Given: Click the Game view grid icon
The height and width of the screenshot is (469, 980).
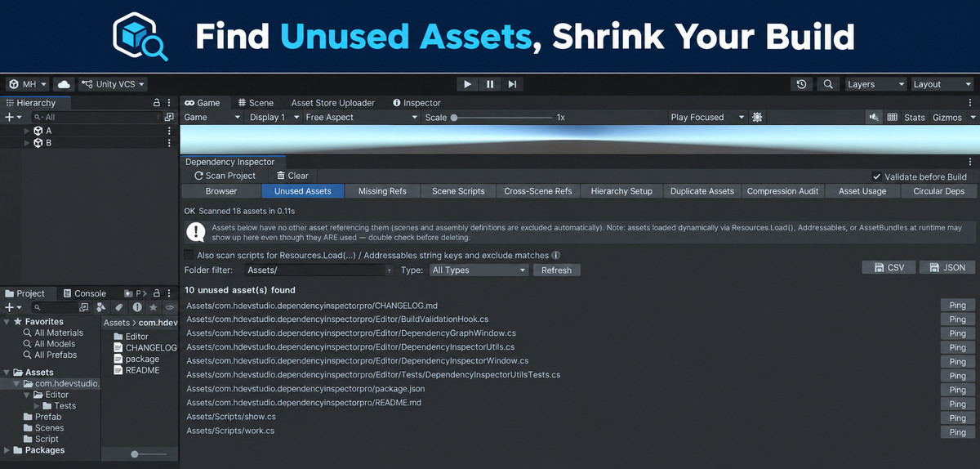Looking at the screenshot, I should tap(893, 118).
